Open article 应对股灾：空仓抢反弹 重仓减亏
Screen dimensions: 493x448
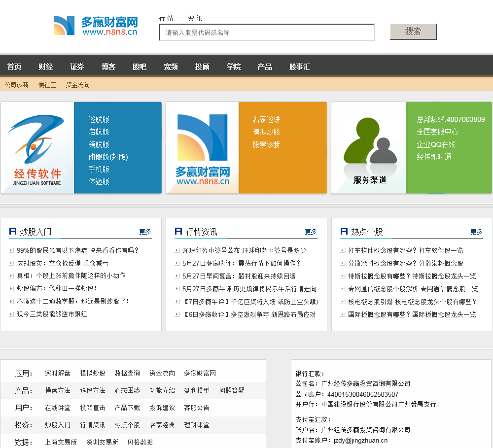point(63,263)
